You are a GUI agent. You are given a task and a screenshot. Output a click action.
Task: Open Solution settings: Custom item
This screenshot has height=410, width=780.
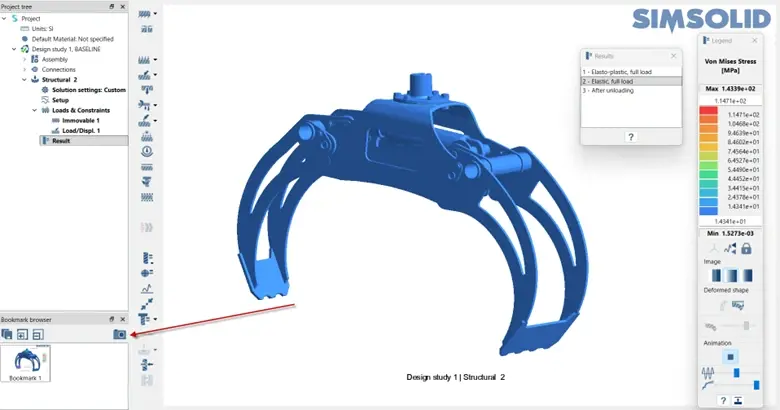point(88,90)
